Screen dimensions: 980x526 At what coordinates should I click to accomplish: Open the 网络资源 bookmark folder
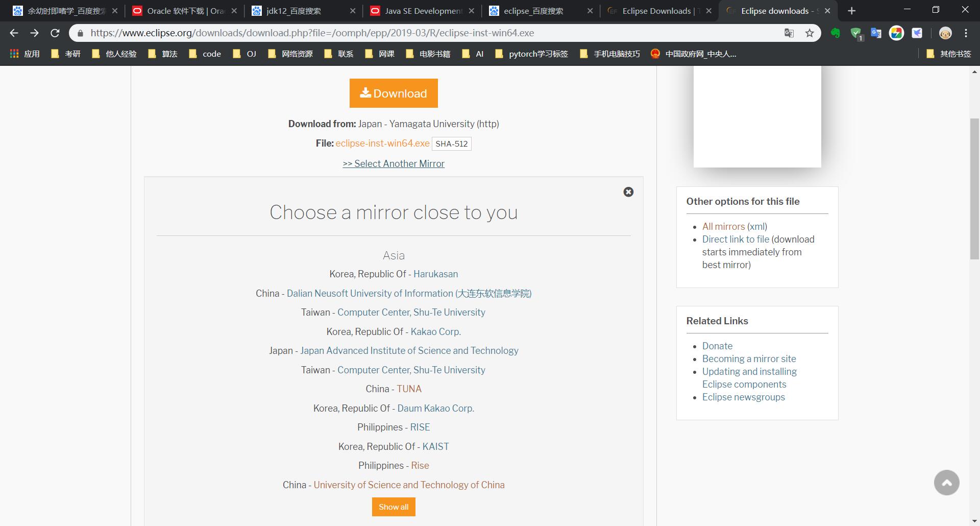click(x=290, y=54)
